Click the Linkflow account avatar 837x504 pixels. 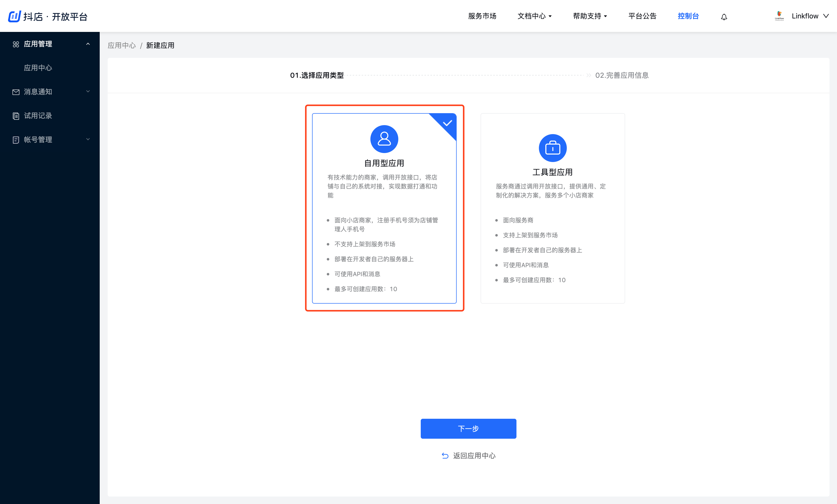click(779, 16)
